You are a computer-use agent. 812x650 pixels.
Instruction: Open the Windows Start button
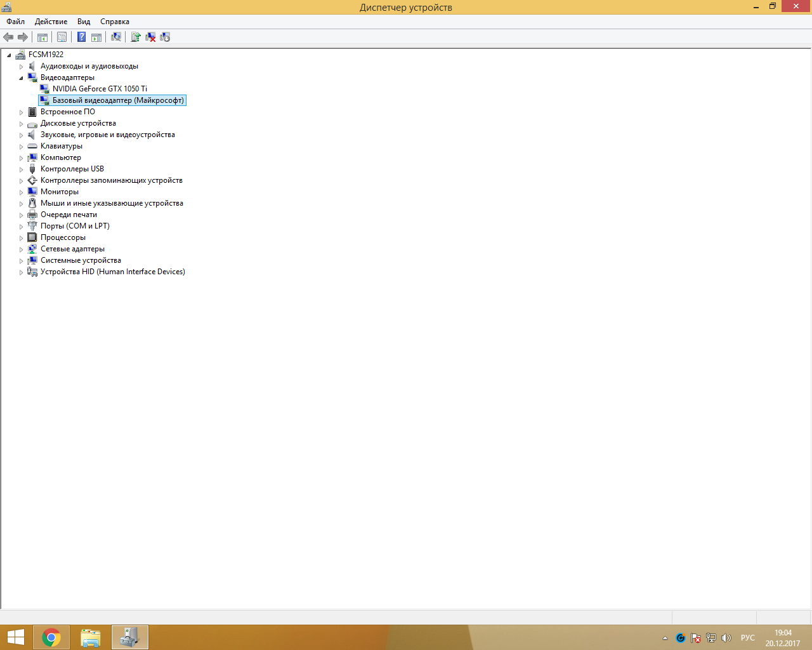(x=15, y=637)
